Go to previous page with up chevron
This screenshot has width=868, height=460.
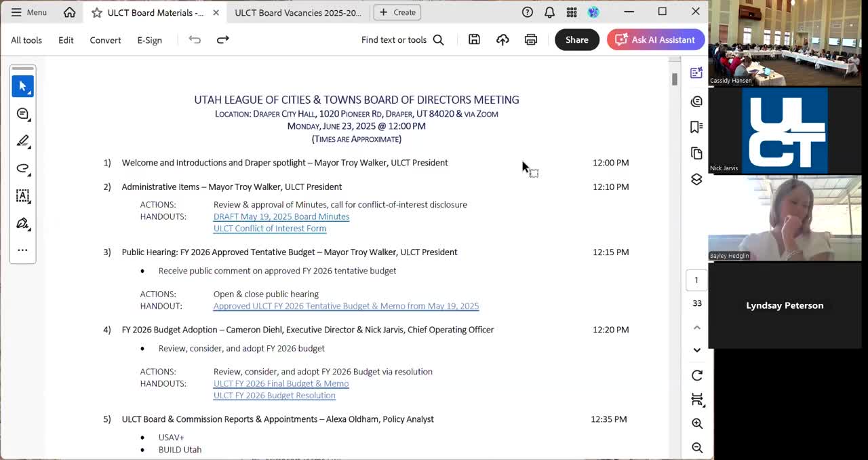coord(696,327)
